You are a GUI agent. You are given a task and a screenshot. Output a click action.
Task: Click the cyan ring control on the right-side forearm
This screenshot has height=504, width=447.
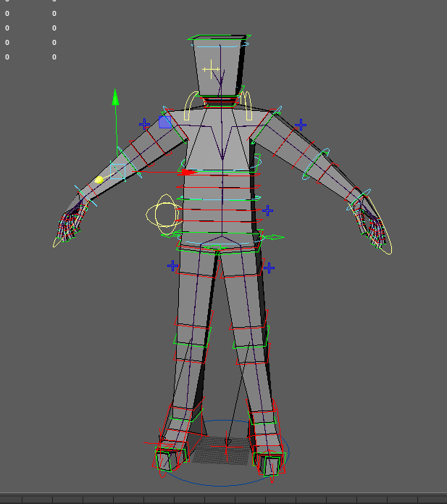tap(316, 165)
